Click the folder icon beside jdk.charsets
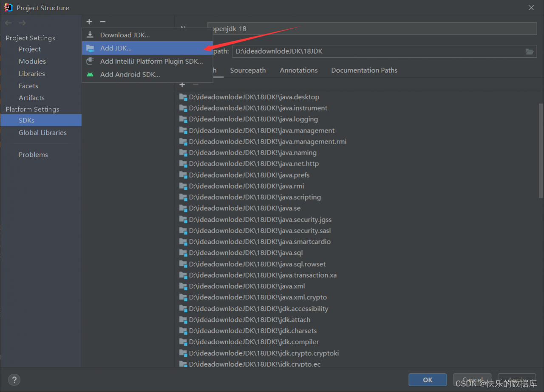Screen dimensions: 544x392 [183, 331]
